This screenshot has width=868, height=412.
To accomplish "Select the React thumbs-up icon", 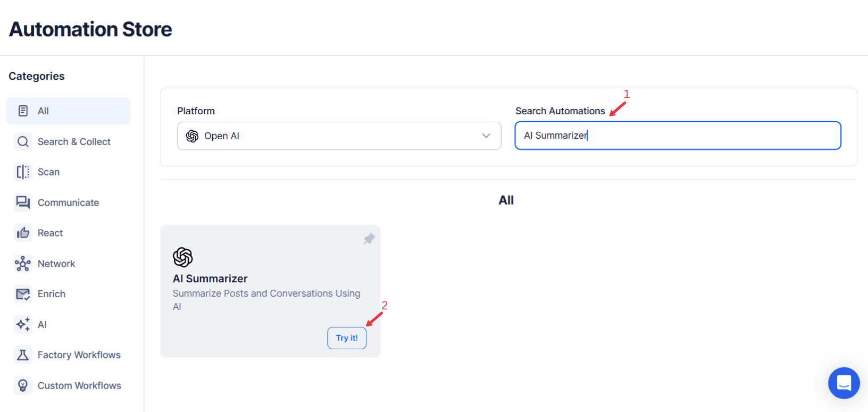I will tap(22, 232).
